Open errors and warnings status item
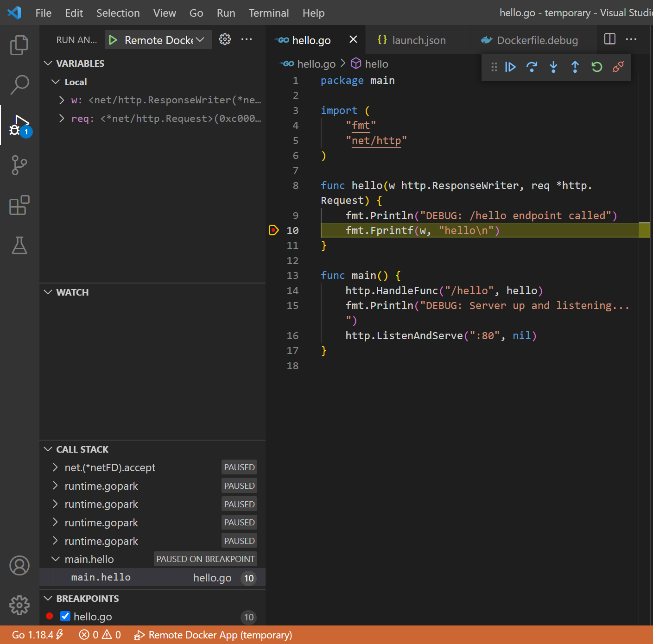Image resolution: width=653 pixels, height=644 pixels. tap(100, 635)
